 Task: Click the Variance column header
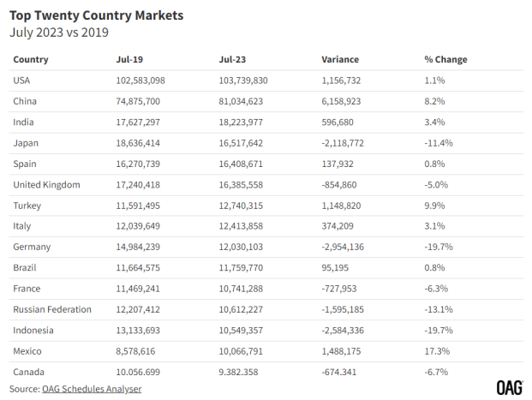339,60
